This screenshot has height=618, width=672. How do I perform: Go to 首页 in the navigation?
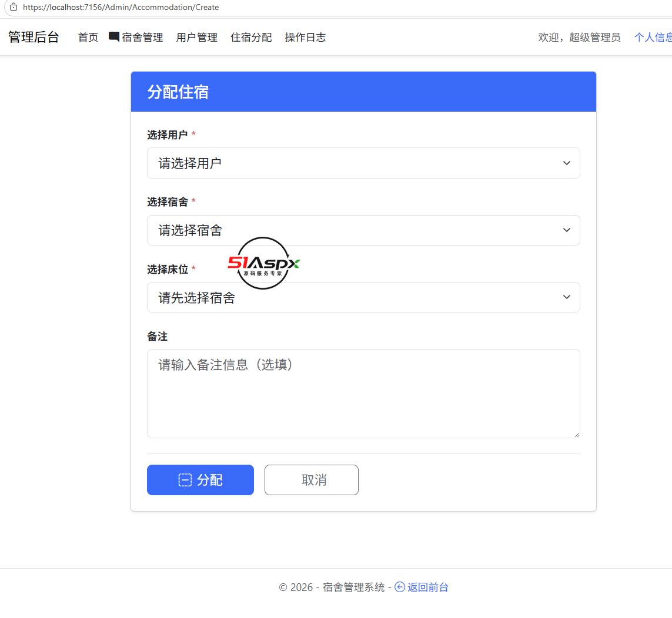[88, 37]
